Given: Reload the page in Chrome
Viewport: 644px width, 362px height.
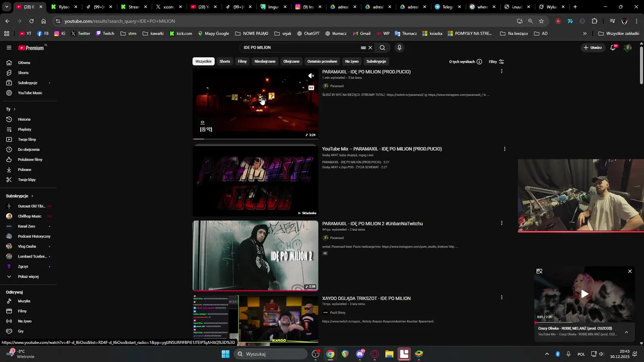Looking at the screenshot, I should 31,21.
